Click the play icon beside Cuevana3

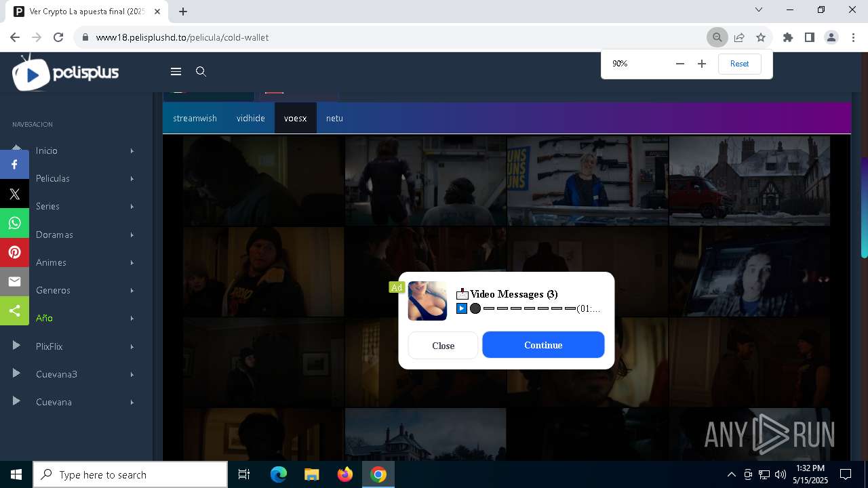tap(16, 373)
